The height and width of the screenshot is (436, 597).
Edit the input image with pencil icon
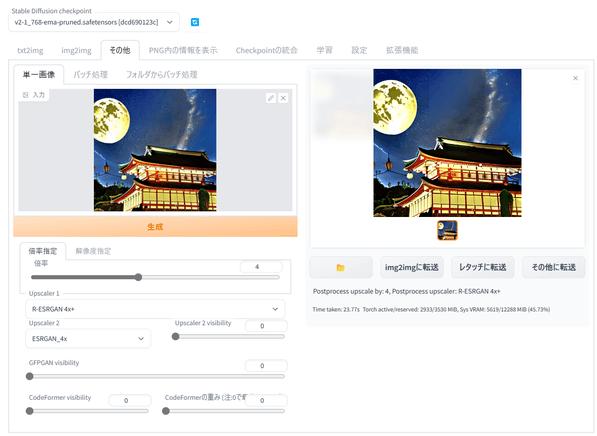pyautogui.click(x=271, y=98)
